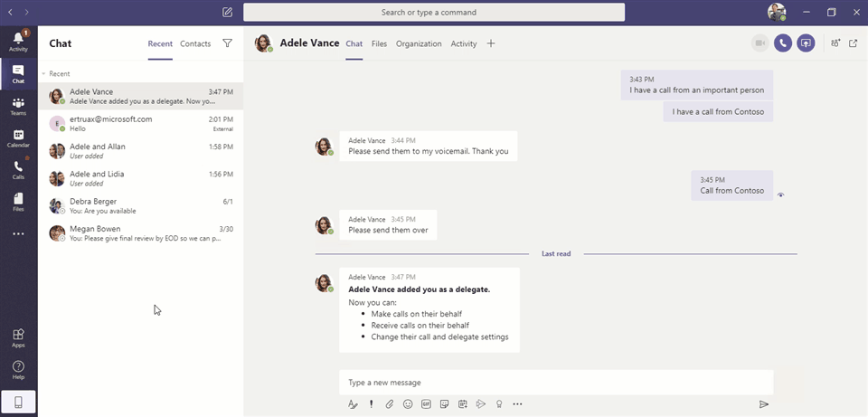Viewport: 868px width, 417px height.
Task: Open the Debra Berger chat
Action: click(x=141, y=206)
